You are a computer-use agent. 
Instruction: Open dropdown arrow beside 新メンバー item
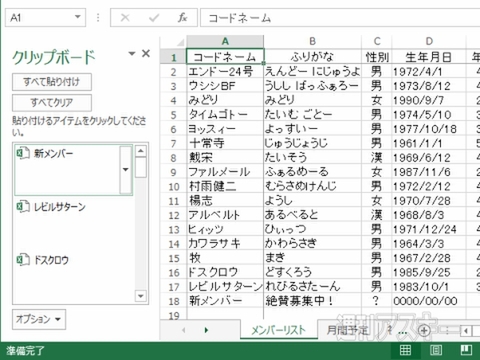[x=126, y=170]
